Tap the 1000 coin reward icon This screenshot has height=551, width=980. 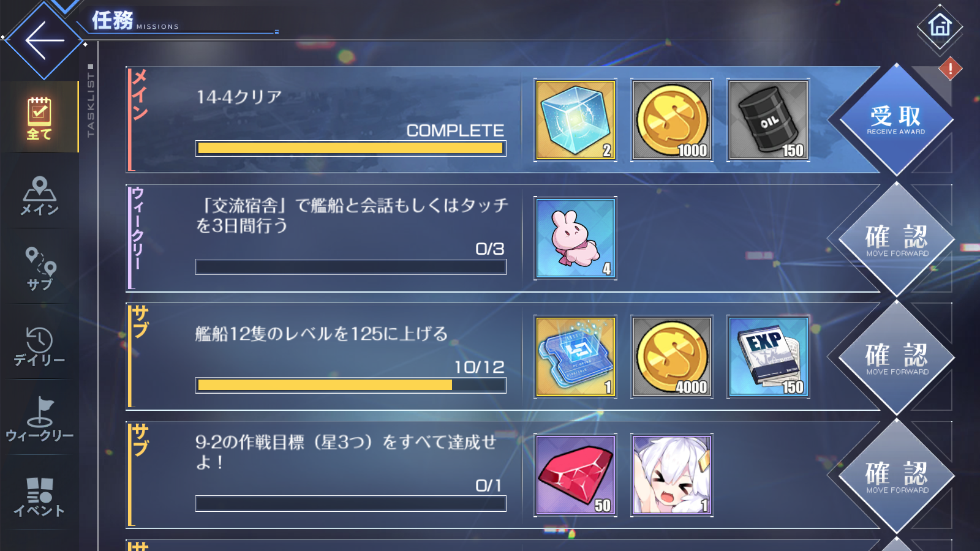point(672,120)
